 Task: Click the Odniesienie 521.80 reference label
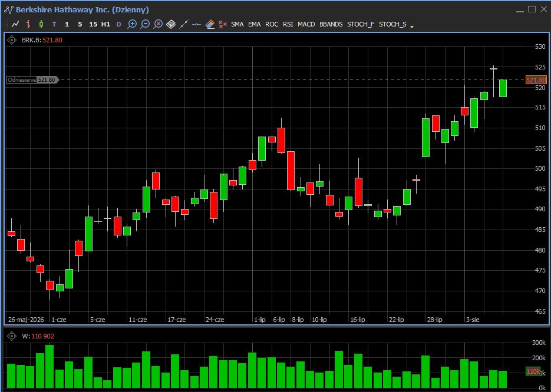(32, 80)
